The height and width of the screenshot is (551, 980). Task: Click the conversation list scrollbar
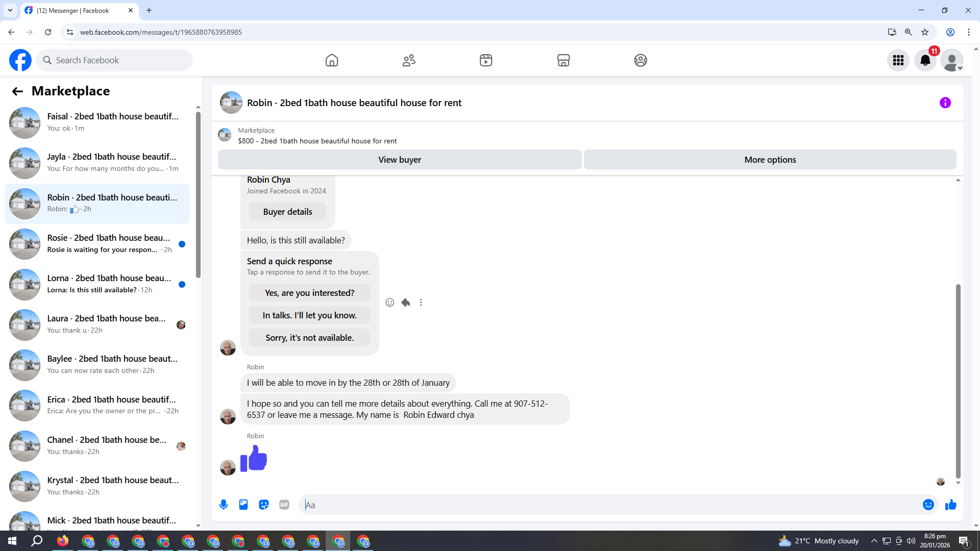[198, 194]
